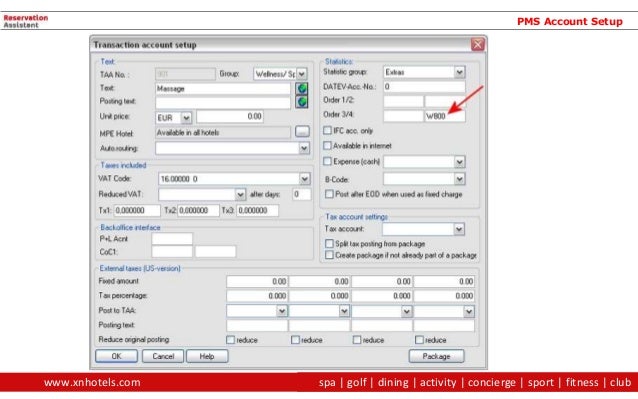Click the Posting text input field in the Text section

223,102
